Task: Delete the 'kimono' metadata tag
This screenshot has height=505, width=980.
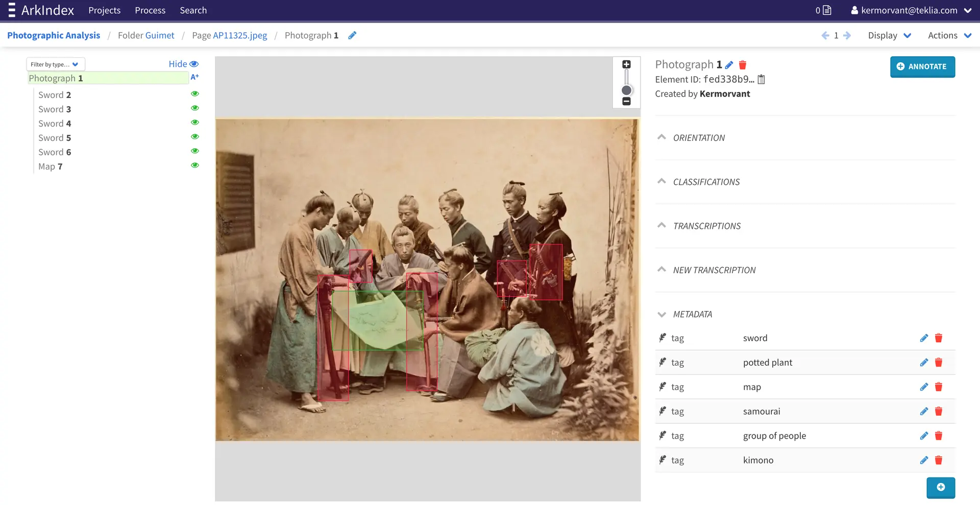Action: tap(938, 460)
